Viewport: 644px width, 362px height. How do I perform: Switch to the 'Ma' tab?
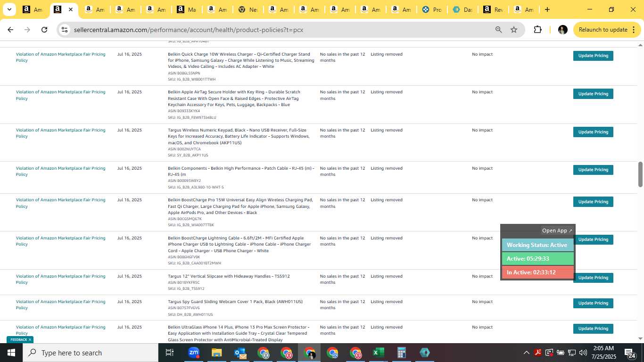[186, 9]
